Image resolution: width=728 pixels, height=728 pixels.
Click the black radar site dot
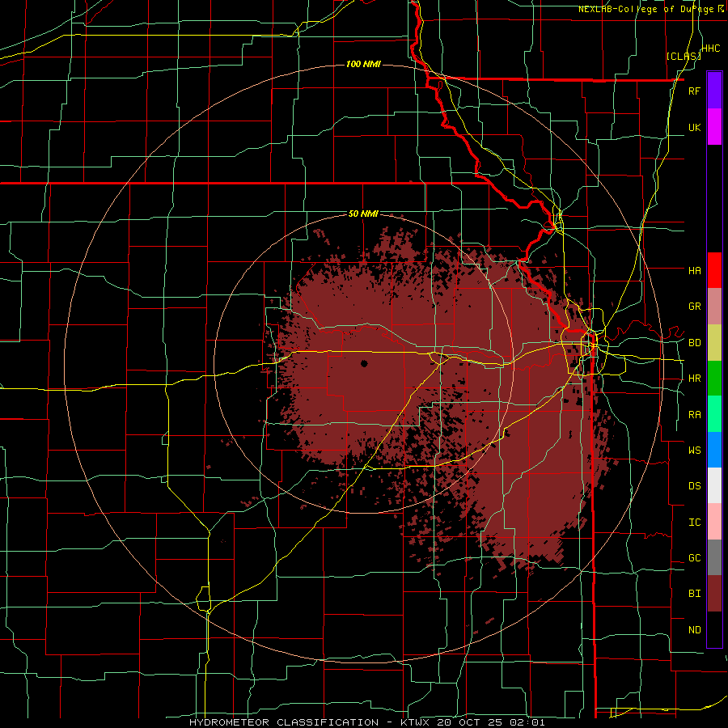pyautogui.click(x=364, y=363)
